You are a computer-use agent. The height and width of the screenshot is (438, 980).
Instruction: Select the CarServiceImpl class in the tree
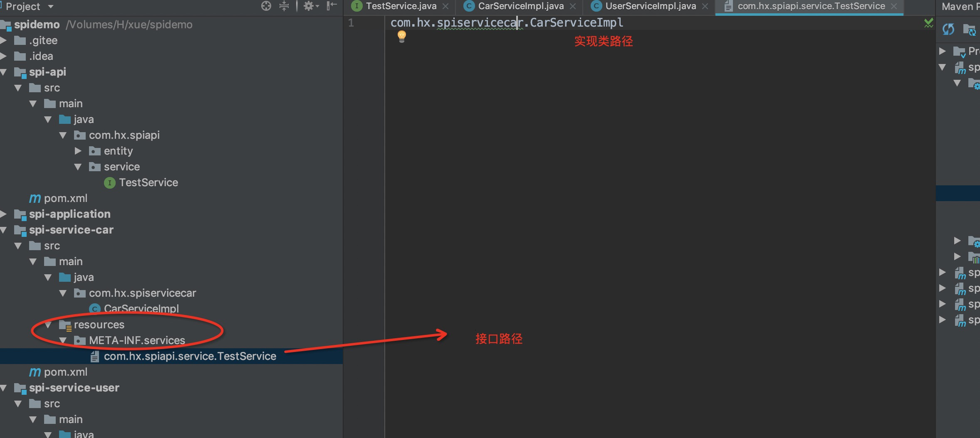[141, 309]
